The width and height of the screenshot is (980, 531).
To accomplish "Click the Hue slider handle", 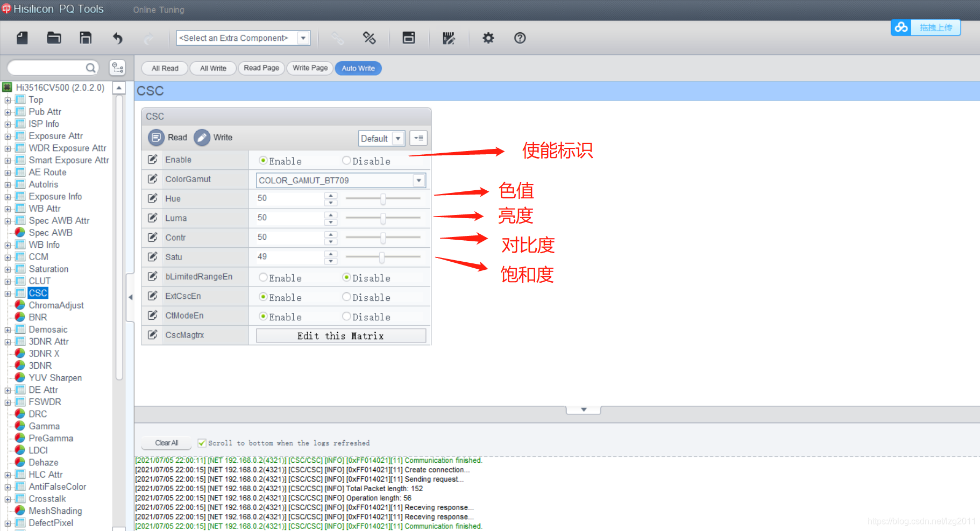I will point(383,199).
